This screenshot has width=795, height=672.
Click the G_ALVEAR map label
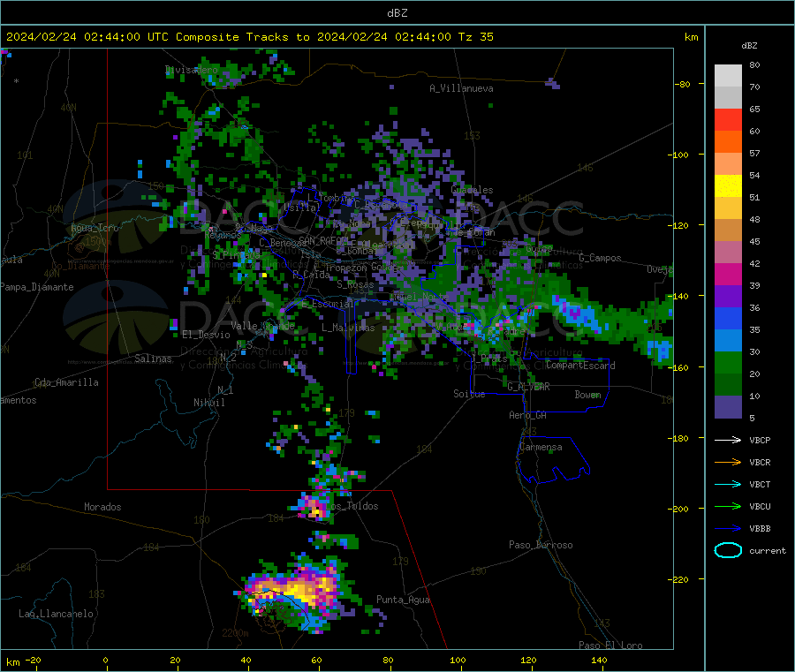tap(528, 387)
